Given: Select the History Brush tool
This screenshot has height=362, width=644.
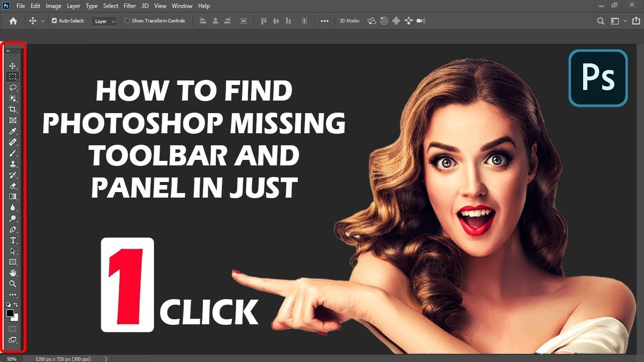Looking at the screenshot, I should click(x=13, y=175).
